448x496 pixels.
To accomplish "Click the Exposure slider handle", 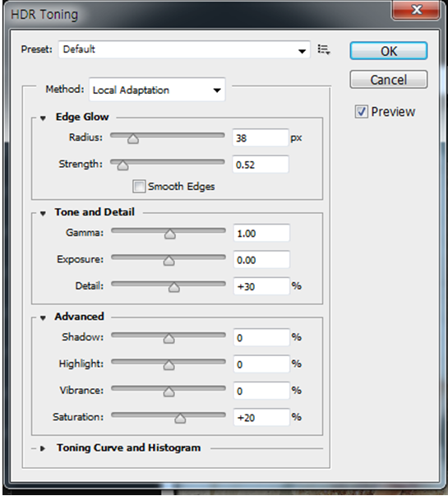I will 169,261.
